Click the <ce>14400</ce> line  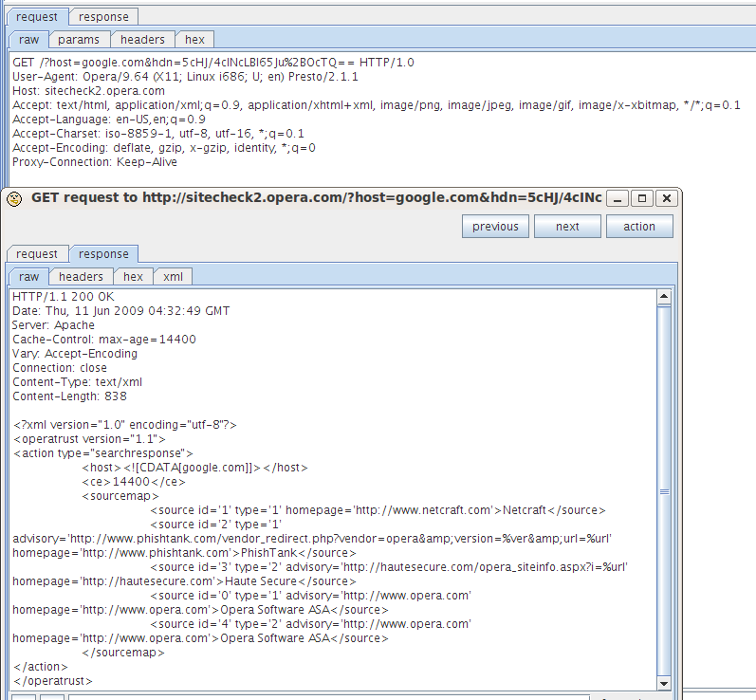click(x=134, y=482)
